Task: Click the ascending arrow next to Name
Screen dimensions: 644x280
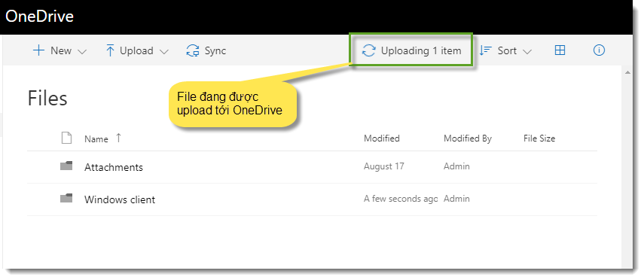Action: [118, 138]
